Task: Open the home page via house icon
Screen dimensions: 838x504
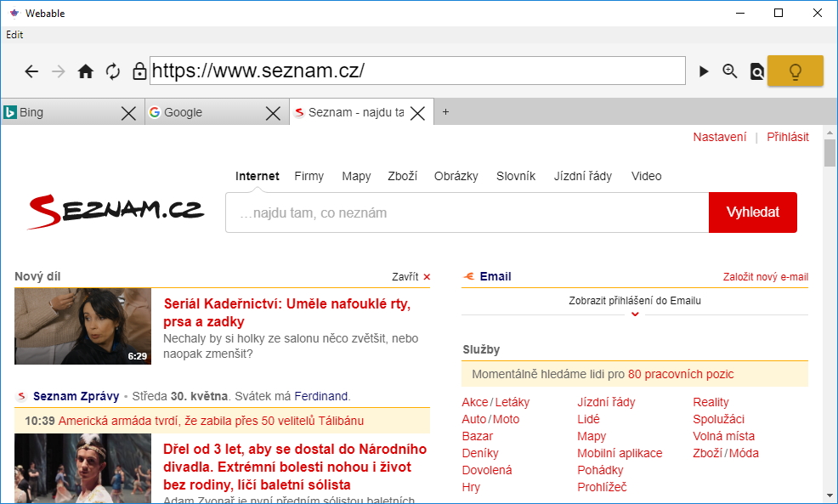Action: 86,71
